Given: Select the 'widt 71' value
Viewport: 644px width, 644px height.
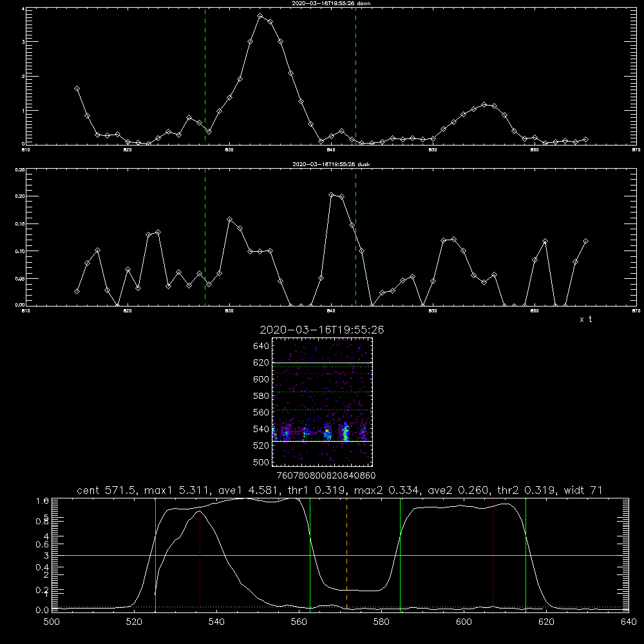Looking at the screenshot, I should click(x=583, y=490).
